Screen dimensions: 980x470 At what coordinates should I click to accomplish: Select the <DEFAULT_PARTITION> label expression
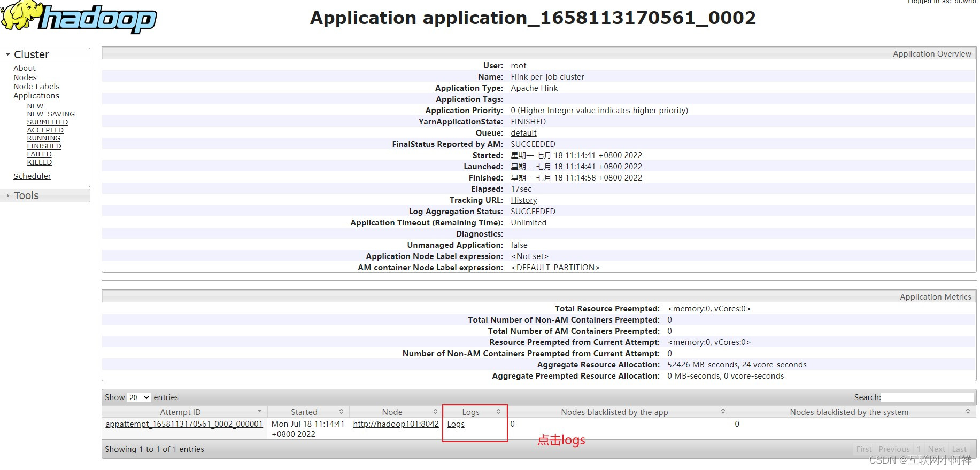[x=555, y=268]
